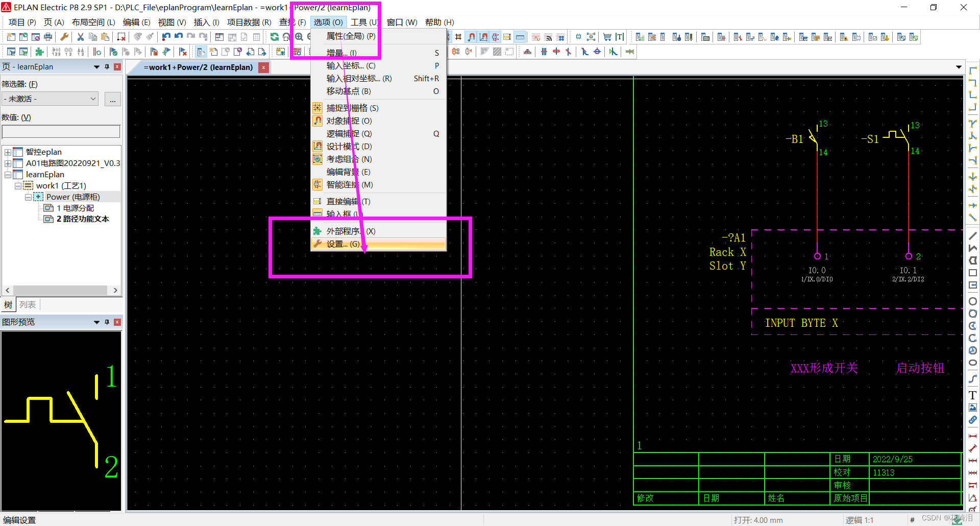This screenshot has width=980, height=526.
Task: Close the 页 - learnEplan panel
Action: tap(117, 67)
